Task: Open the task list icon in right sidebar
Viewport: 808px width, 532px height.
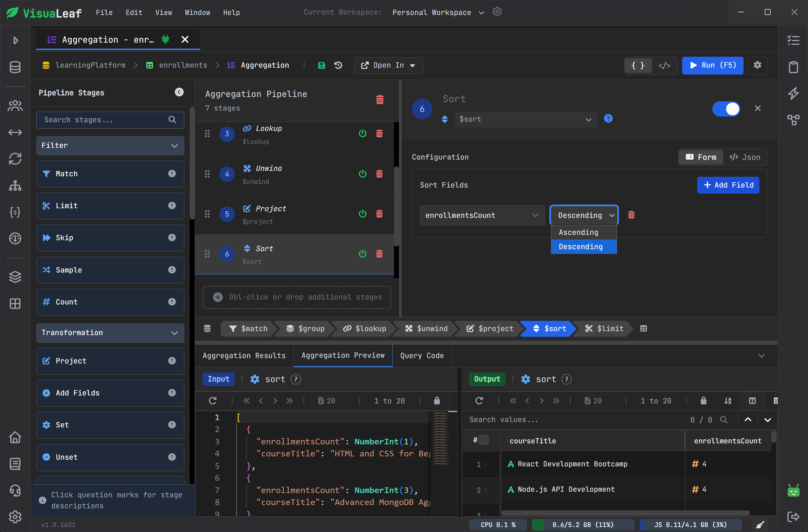Action: point(793,40)
